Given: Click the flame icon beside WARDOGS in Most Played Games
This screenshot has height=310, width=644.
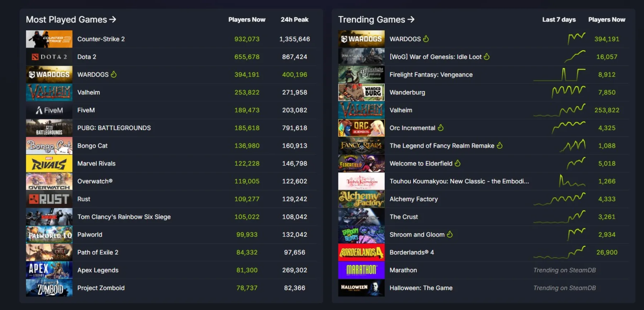Looking at the screenshot, I should [114, 74].
